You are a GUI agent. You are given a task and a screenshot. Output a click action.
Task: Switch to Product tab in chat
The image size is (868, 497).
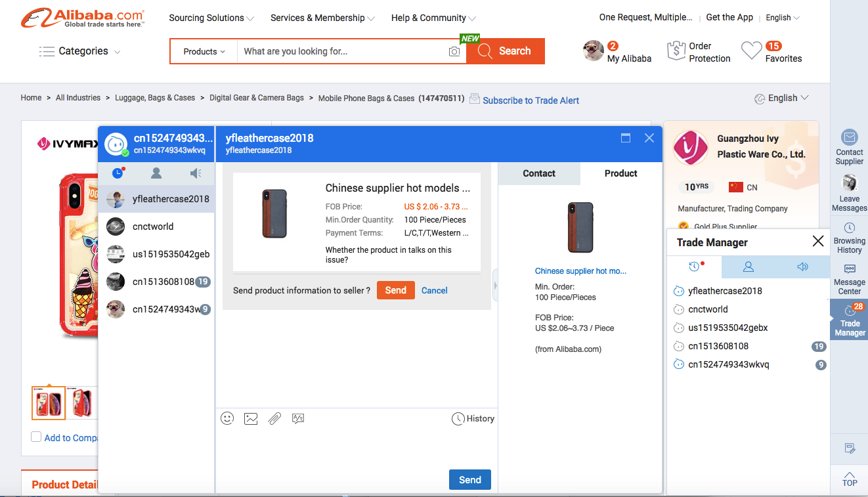pyautogui.click(x=620, y=173)
